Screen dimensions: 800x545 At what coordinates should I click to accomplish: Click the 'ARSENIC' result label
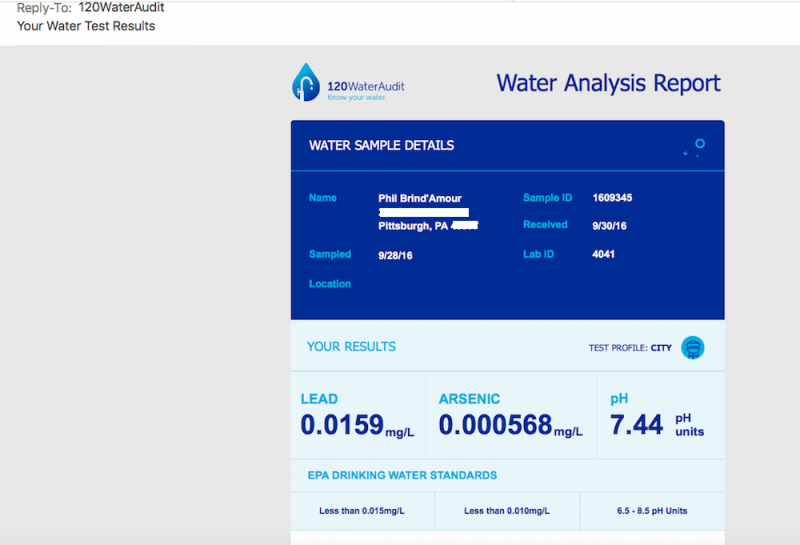(469, 399)
